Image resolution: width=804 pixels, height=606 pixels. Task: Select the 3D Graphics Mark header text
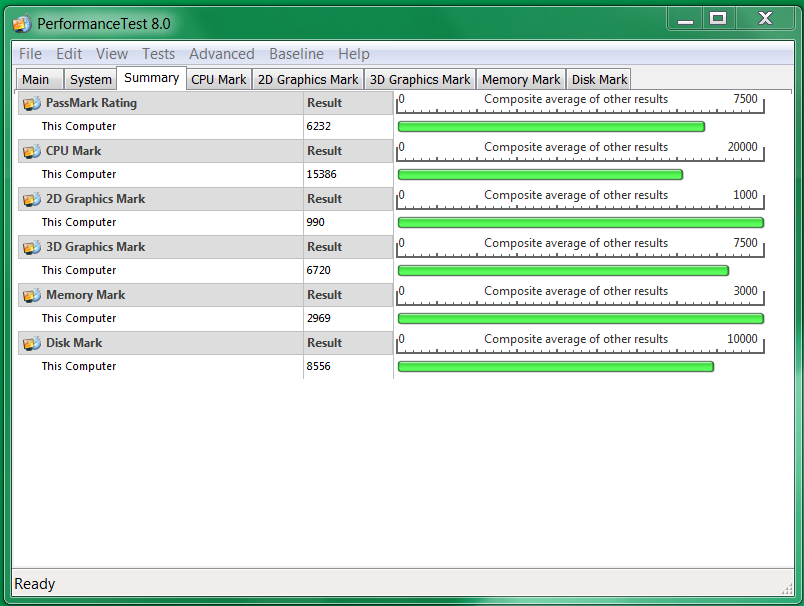coord(95,247)
